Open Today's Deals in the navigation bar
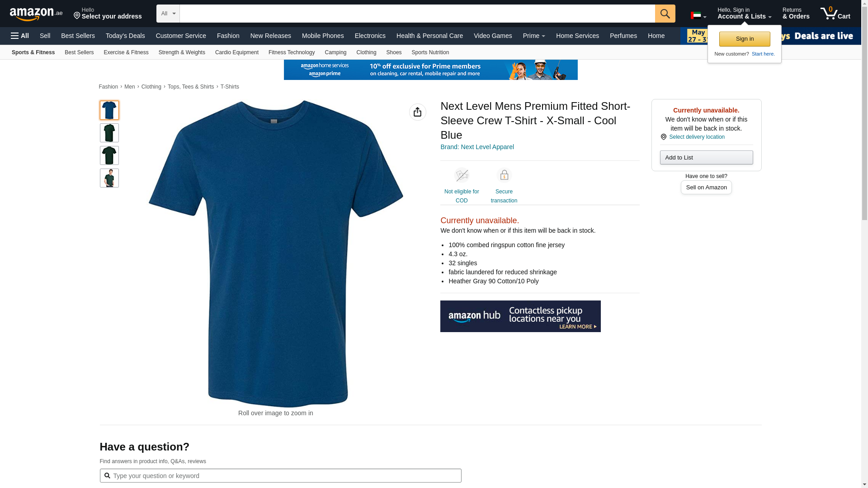 tap(125, 36)
